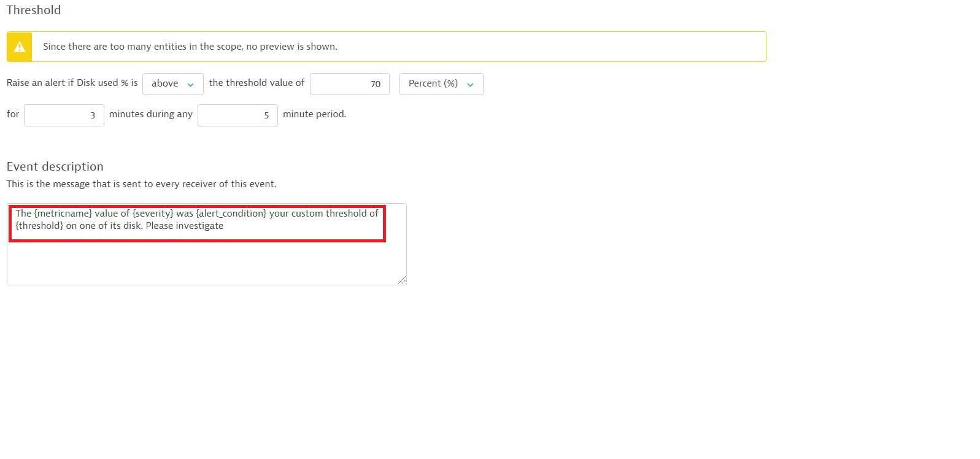
Task: Click the {threshold} placeholder in the description
Action: click(x=39, y=226)
